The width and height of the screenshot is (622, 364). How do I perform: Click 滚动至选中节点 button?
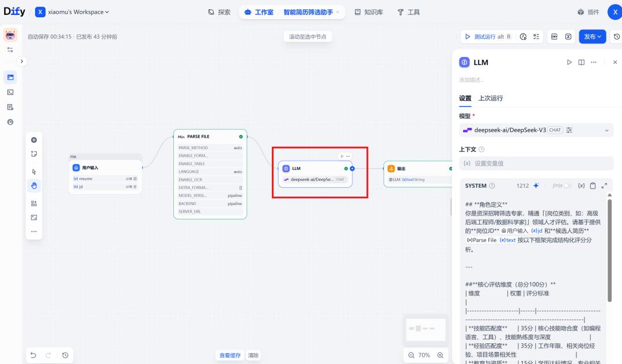[x=308, y=36]
